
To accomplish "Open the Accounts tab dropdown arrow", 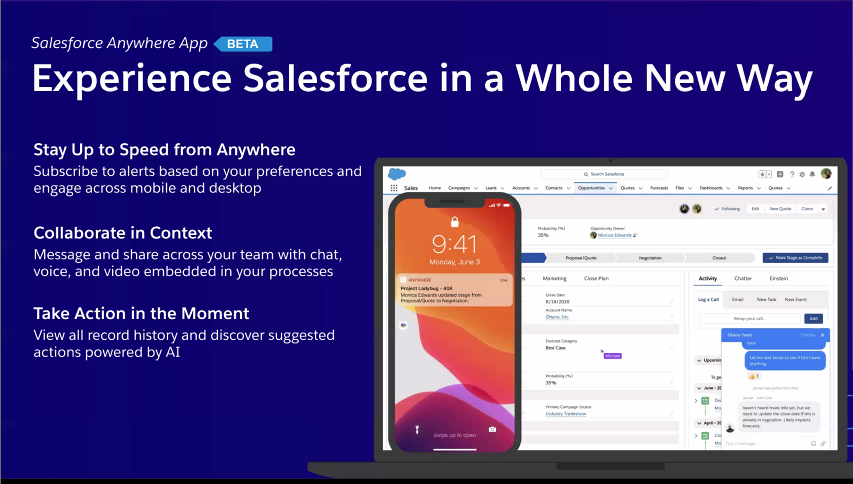I will (x=536, y=188).
